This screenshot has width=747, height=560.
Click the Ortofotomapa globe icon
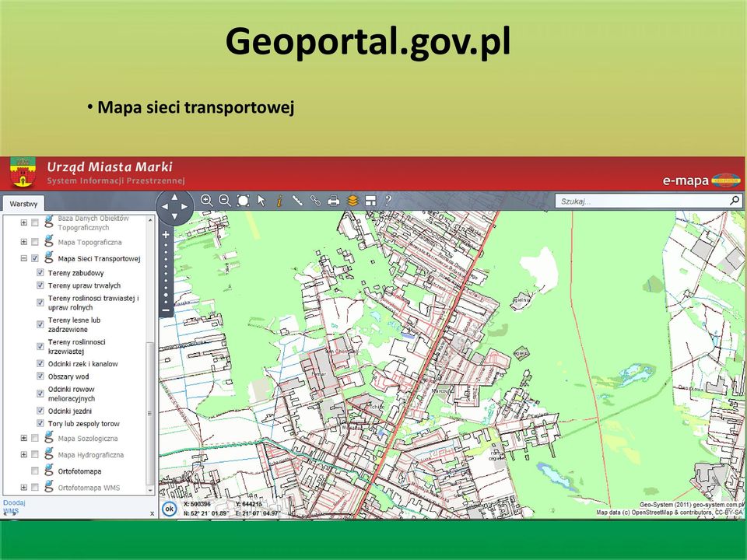[48, 470]
